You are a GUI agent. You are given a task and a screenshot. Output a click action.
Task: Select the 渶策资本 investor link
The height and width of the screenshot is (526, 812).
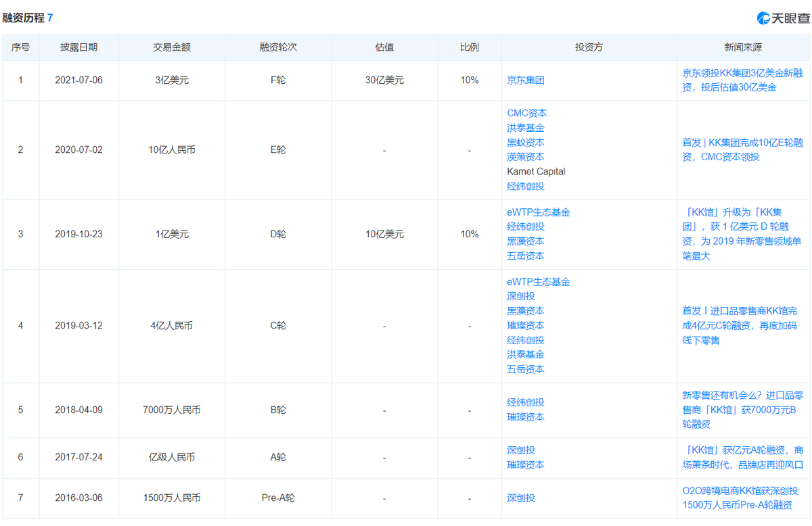pyautogui.click(x=525, y=157)
